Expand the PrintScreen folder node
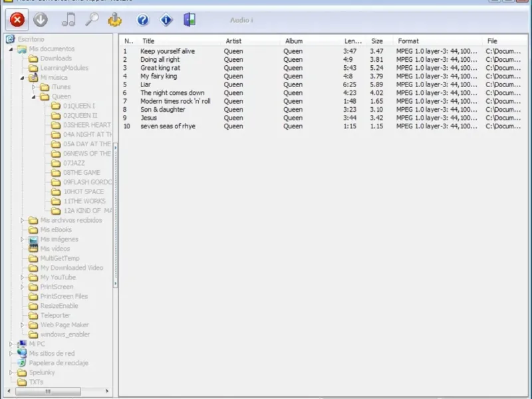This screenshot has height=399, width=532. (22, 287)
